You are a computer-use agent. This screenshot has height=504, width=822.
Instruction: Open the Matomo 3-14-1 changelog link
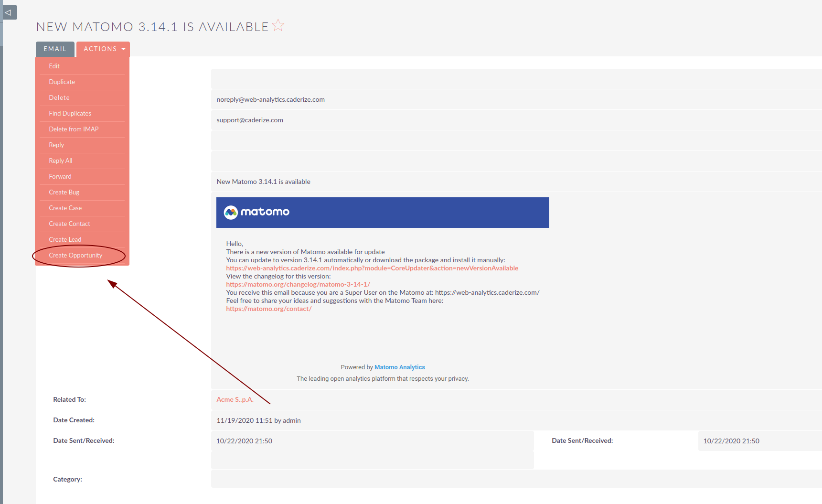pos(298,285)
